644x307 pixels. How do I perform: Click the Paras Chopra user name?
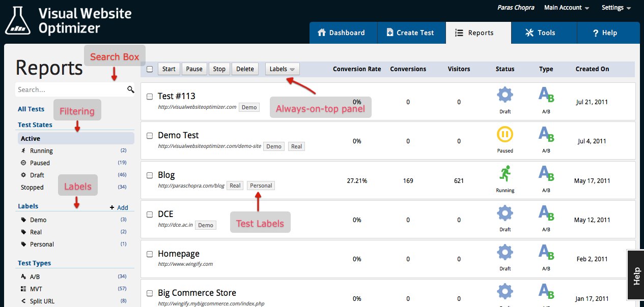point(516,8)
